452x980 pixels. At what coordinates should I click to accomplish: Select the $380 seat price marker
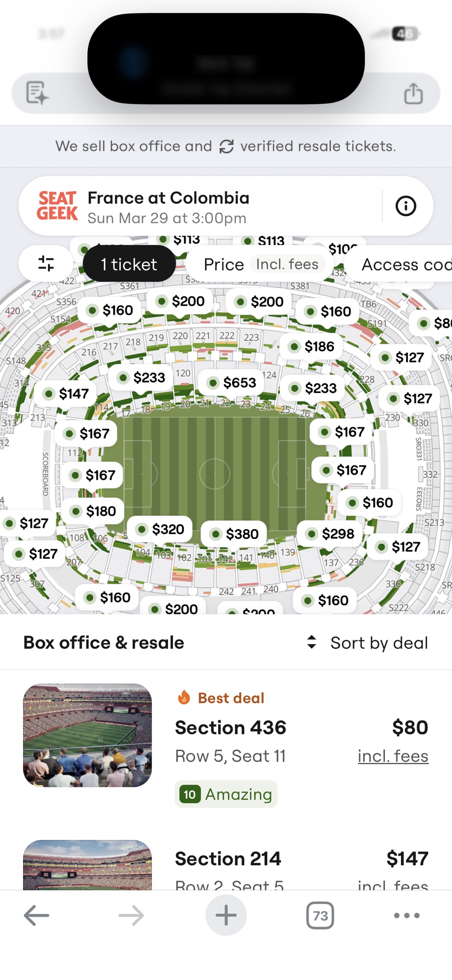coord(235,534)
